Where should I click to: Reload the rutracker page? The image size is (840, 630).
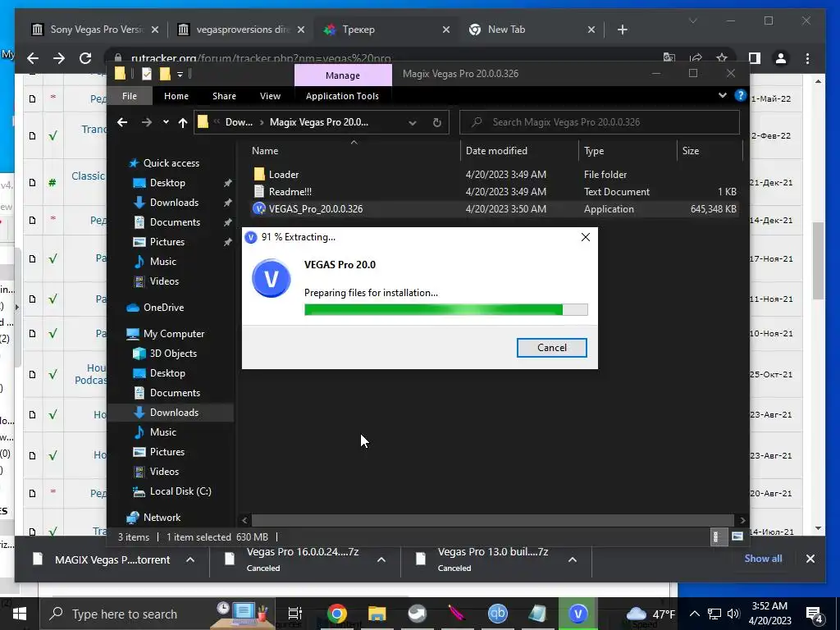pos(85,58)
